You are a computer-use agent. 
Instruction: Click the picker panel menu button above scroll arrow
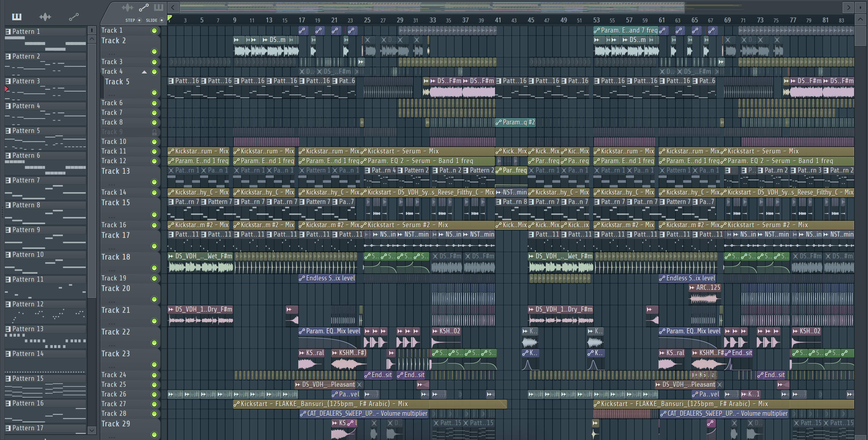92,30
